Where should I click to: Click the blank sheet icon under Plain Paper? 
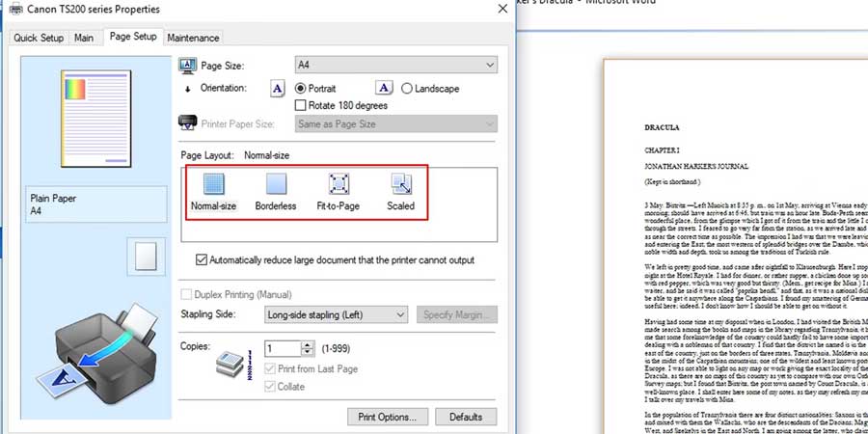[147, 257]
